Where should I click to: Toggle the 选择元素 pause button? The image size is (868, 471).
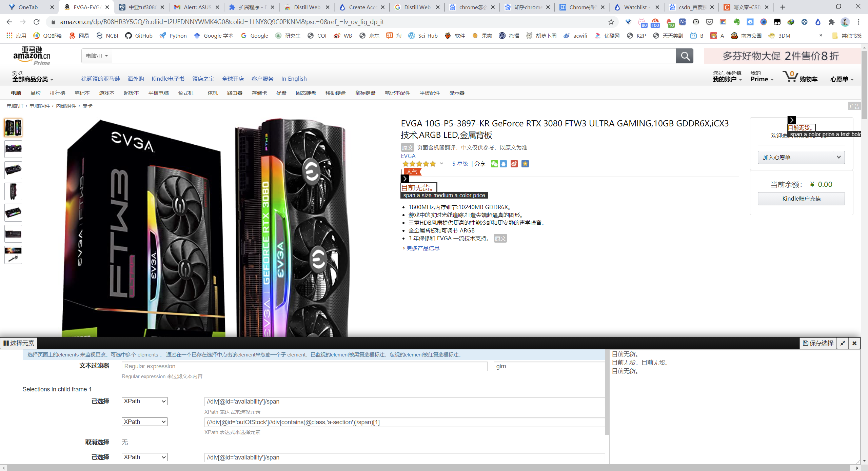(x=19, y=343)
